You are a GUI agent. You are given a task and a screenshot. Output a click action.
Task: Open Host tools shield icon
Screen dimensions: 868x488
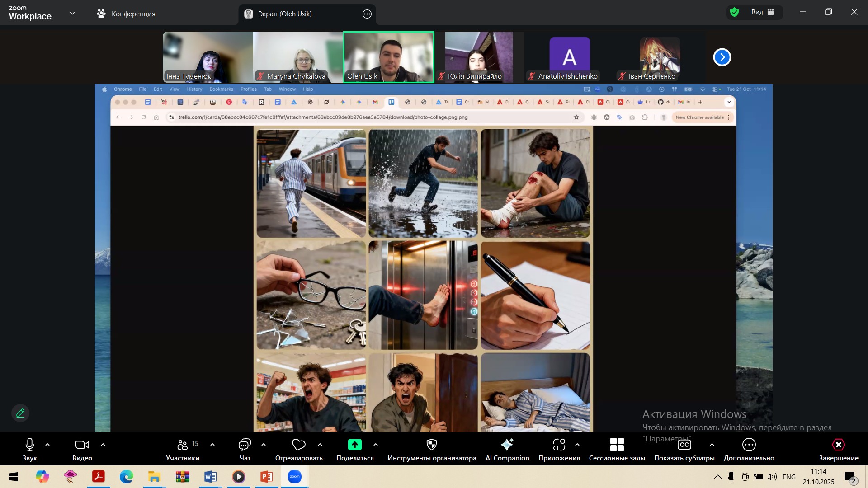click(x=431, y=445)
